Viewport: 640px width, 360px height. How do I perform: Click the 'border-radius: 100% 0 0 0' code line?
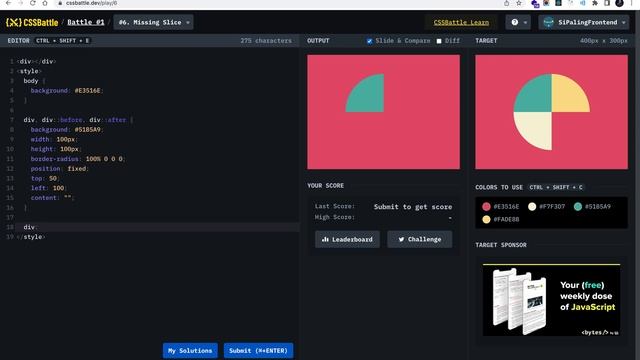point(78,159)
